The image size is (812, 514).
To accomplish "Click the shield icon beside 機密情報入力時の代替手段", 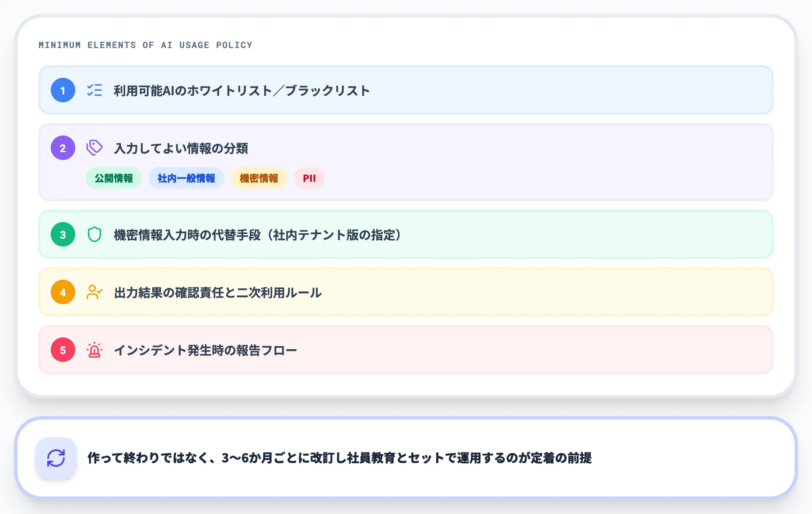I will 94,234.
